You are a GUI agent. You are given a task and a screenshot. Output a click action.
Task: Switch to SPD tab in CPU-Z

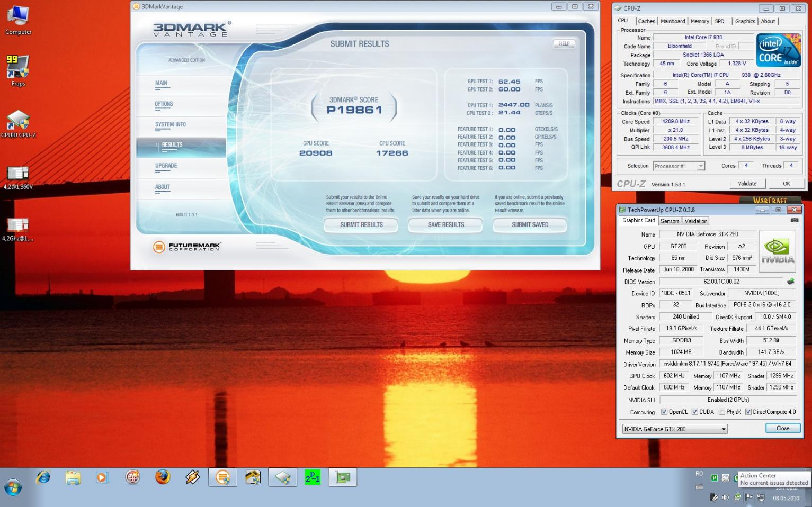click(719, 21)
